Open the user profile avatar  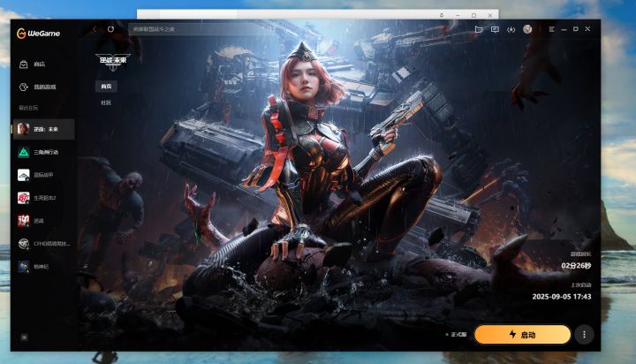click(527, 29)
